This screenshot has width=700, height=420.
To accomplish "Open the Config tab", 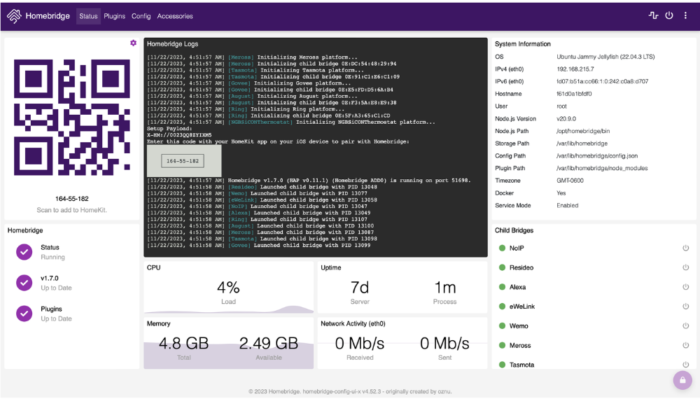I will (141, 16).
